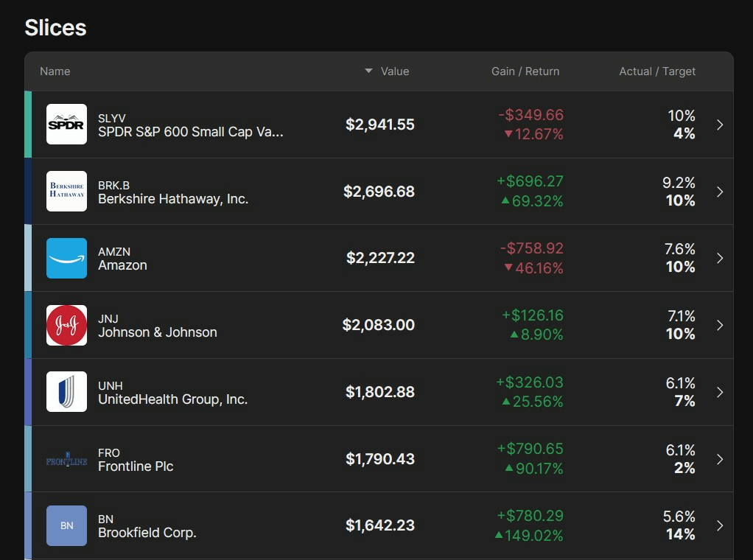
Task: Click the $2,083.00 value cell
Action: tap(379, 325)
